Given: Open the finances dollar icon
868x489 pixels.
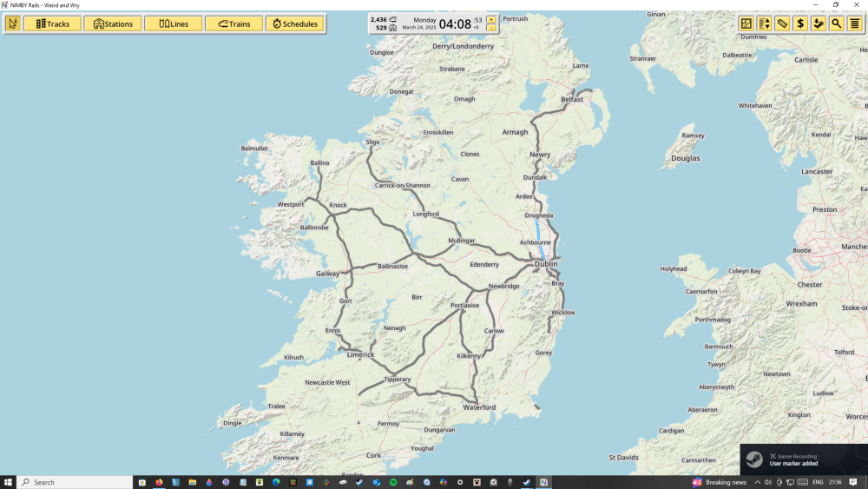Looking at the screenshot, I should click(x=800, y=23).
